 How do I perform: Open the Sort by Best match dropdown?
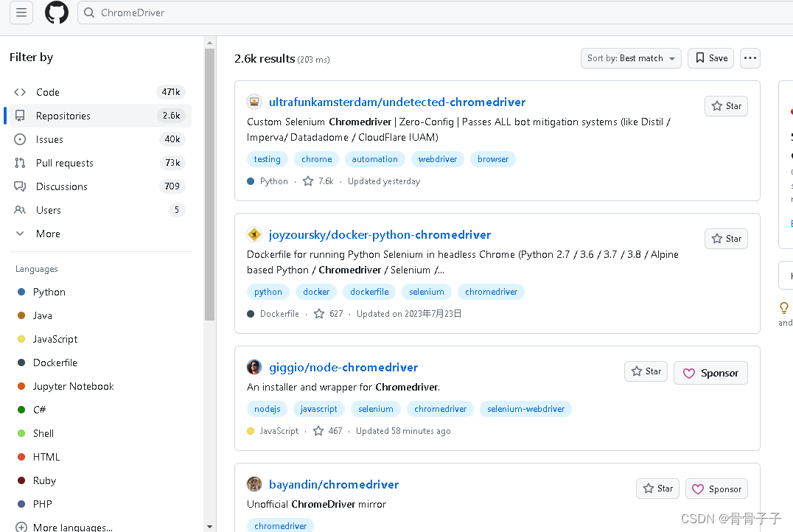point(631,58)
